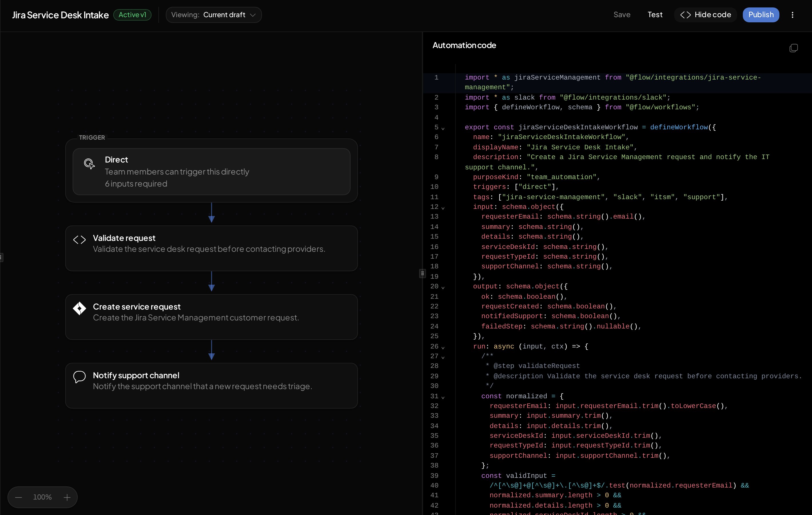
Task: Collapse the output schema fold at line 20
Action: coord(443,287)
